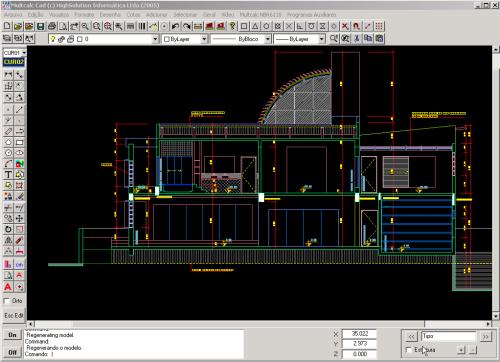Image resolution: width=500 pixels, height=362 pixels.
Task: Click the CUR02 button
Action: coord(14,62)
